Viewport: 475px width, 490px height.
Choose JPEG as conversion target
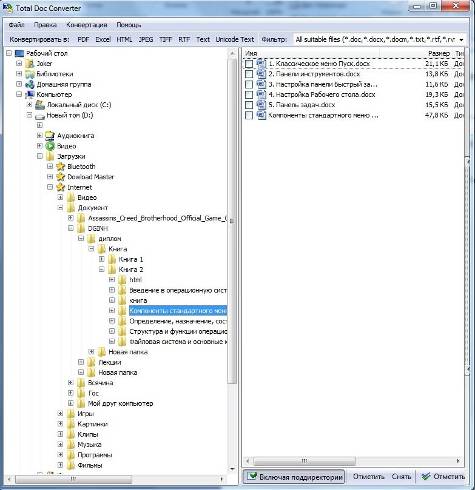(x=146, y=39)
